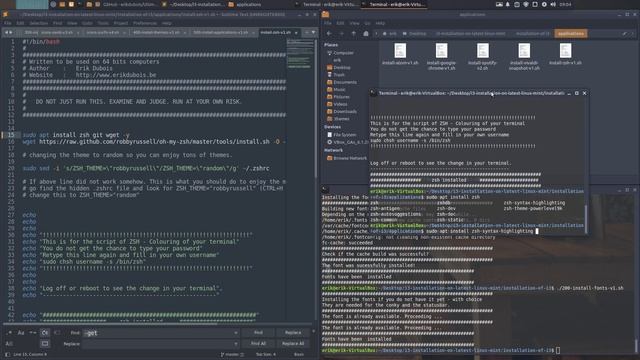This screenshot has width=640, height=360.
Task: Click the clock in the top panel
Action: [566, 4]
